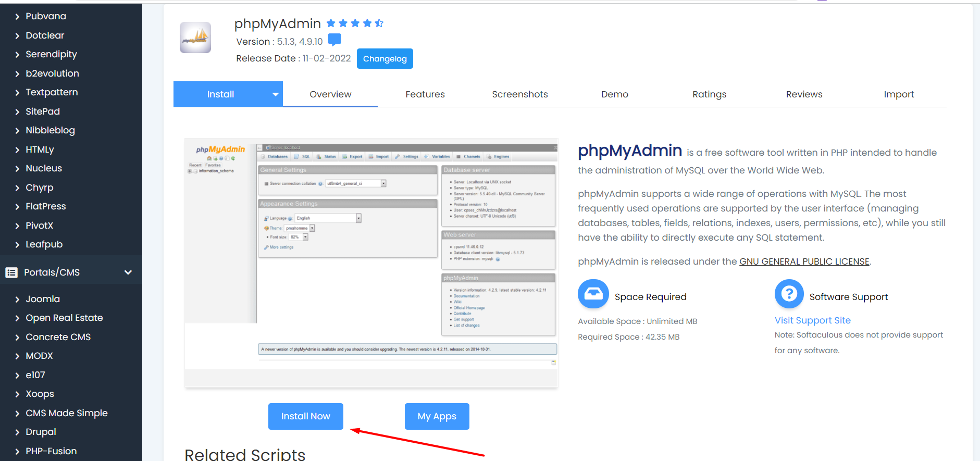This screenshot has height=461, width=980.
Task: Expand the Drupal chevron in sidebar
Action: tap(17, 432)
